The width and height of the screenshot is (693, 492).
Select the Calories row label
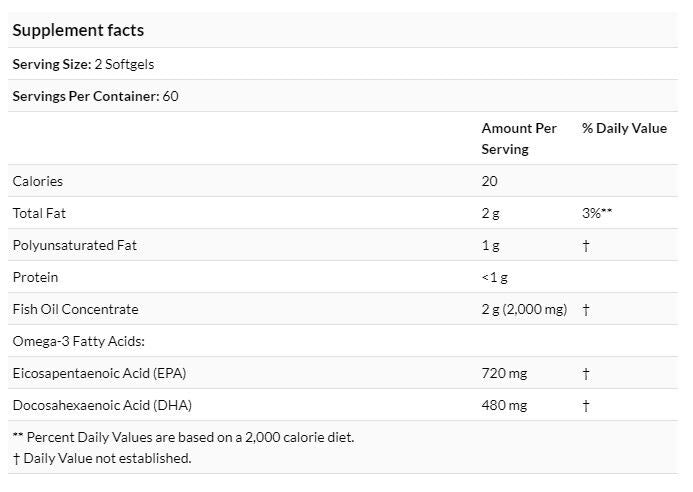(x=38, y=181)
